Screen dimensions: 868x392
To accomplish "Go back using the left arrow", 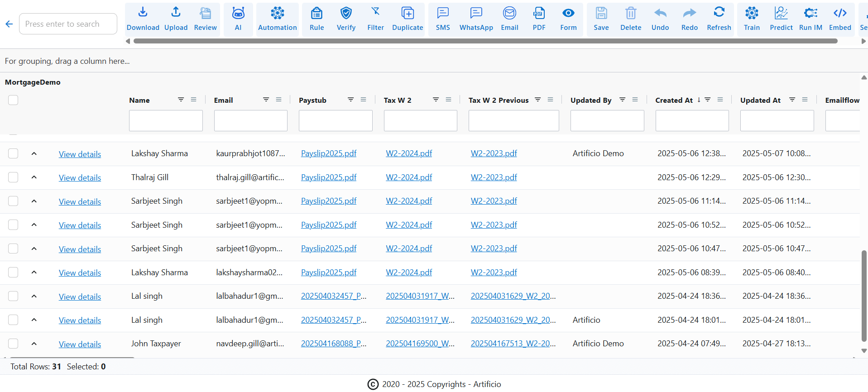I will click(9, 24).
